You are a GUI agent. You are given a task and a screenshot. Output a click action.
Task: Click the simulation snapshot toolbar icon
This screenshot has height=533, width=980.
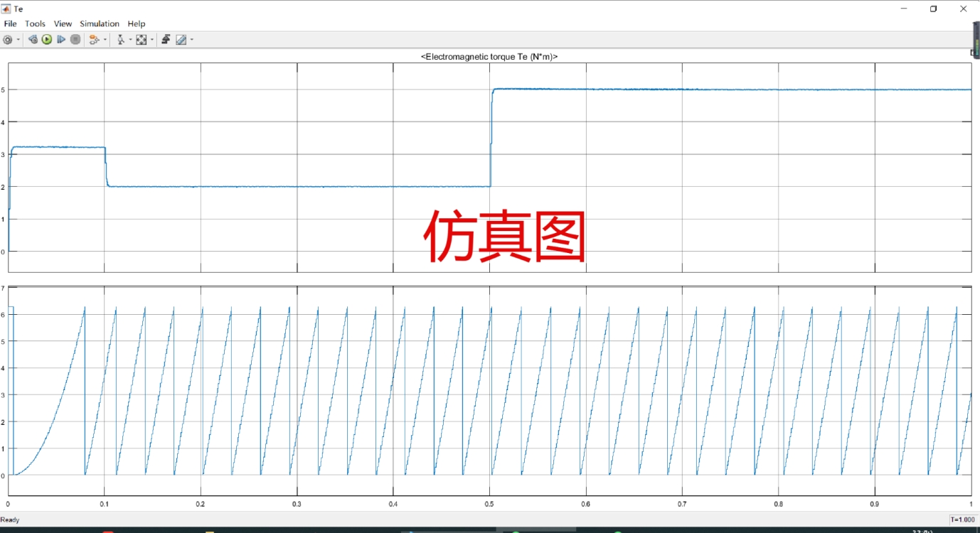(x=33, y=39)
